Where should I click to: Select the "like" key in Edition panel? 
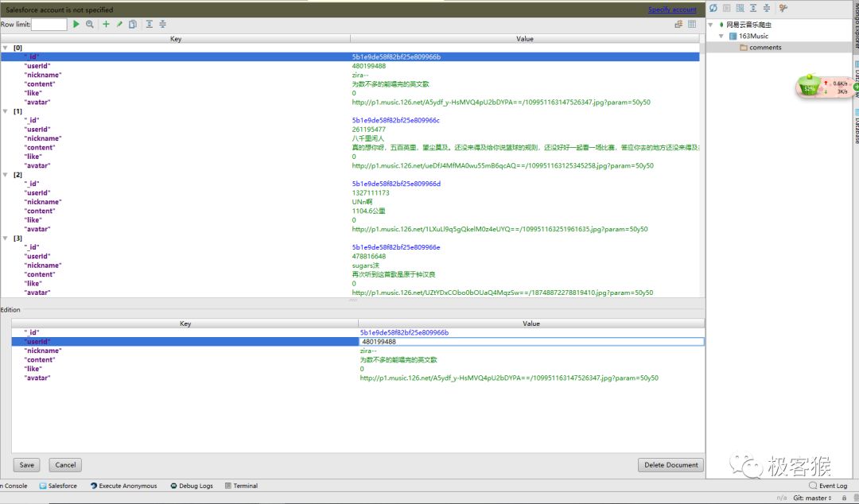[33, 369]
